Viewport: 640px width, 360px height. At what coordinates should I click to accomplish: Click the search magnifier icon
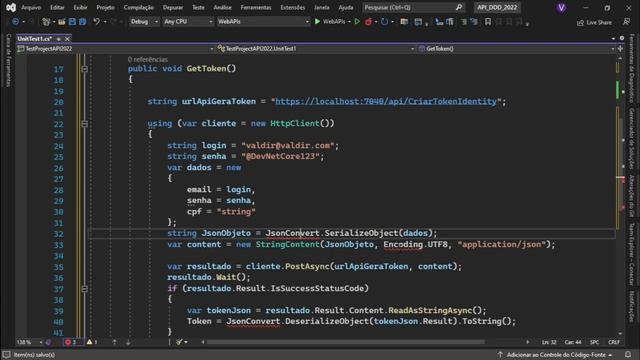point(459,7)
